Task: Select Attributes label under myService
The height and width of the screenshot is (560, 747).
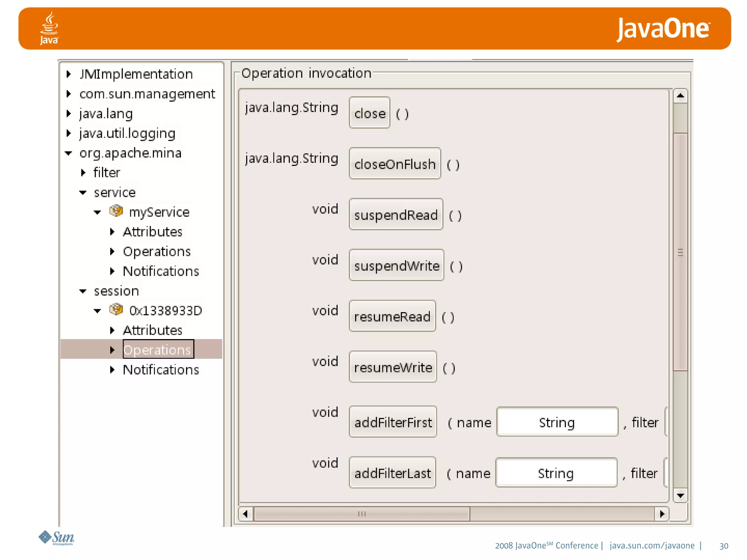Action: click(152, 232)
